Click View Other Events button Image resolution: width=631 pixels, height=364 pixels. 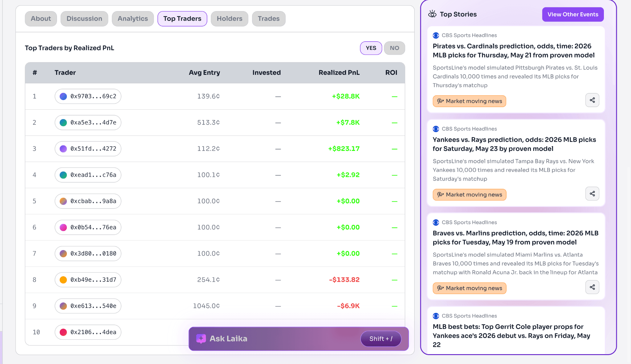(573, 14)
